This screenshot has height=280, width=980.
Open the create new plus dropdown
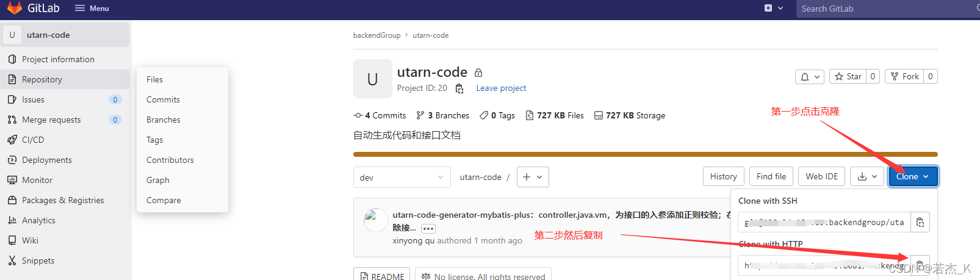774,9
